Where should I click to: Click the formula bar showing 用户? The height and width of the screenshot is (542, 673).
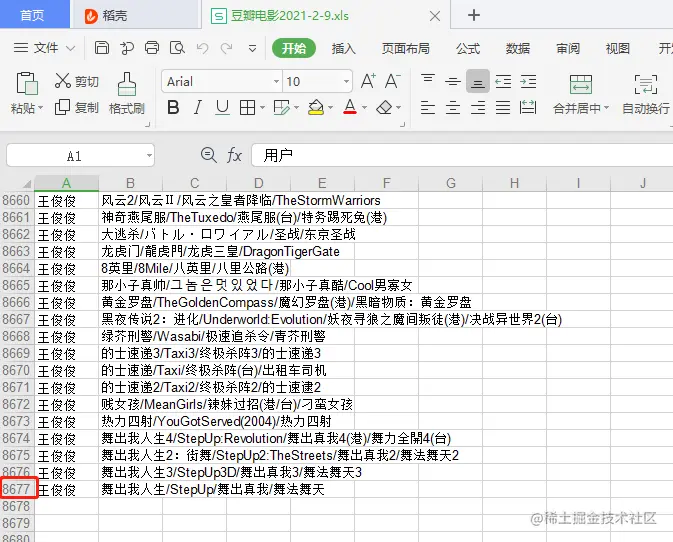pos(462,155)
